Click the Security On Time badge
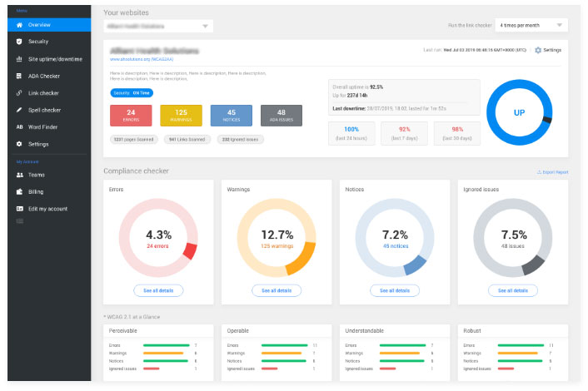 coord(132,93)
